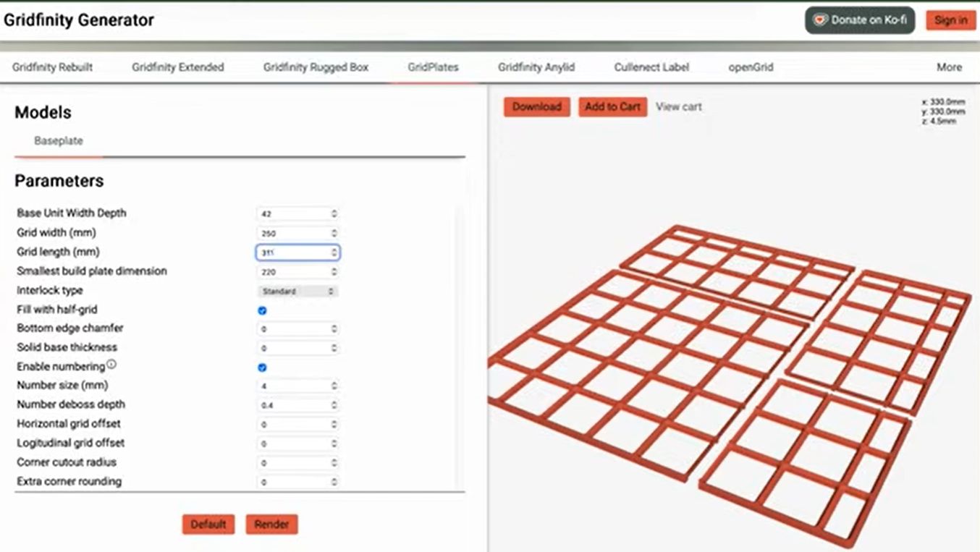Click the Grid length stepper arrows
The width and height of the screenshot is (980, 552).
click(x=334, y=252)
